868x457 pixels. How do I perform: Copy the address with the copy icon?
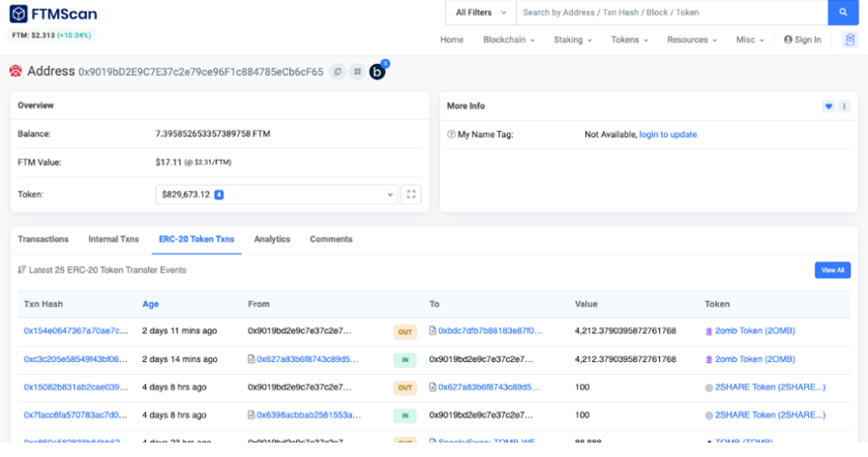337,72
